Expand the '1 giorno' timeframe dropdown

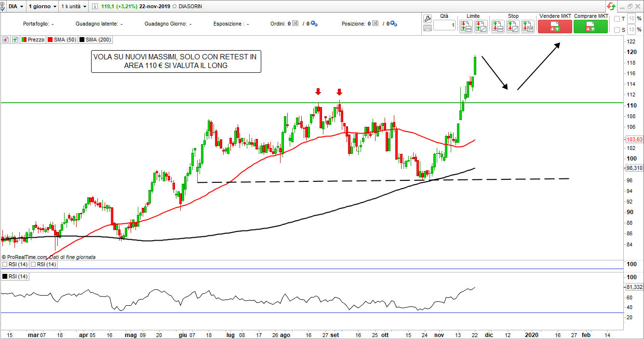click(x=42, y=7)
